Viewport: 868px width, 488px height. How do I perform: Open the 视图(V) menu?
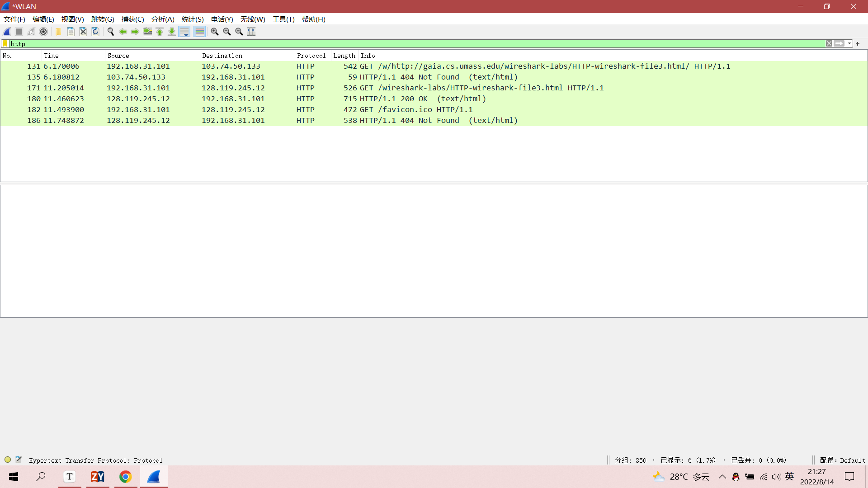click(73, 19)
